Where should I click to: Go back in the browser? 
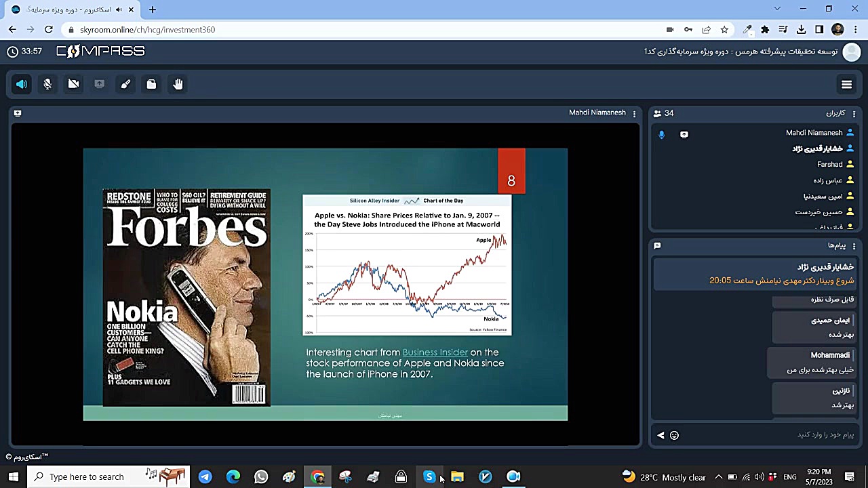point(12,30)
